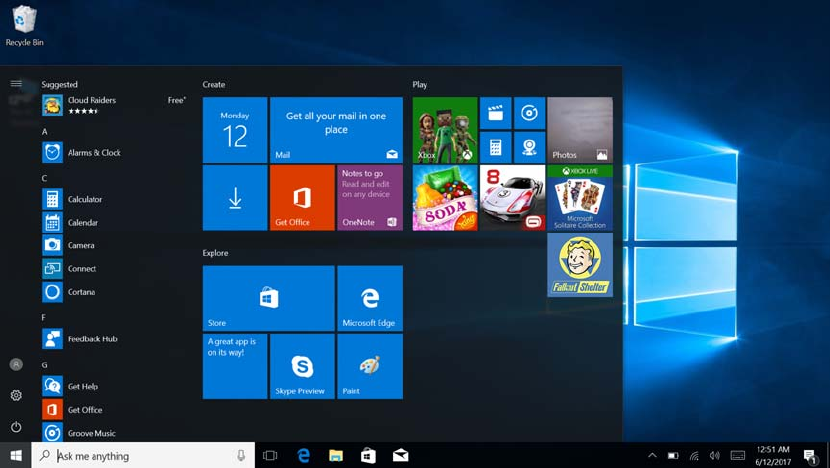830x468 pixels.
Task: Open the Xbox tile
Action: click(x=445, y=129)
